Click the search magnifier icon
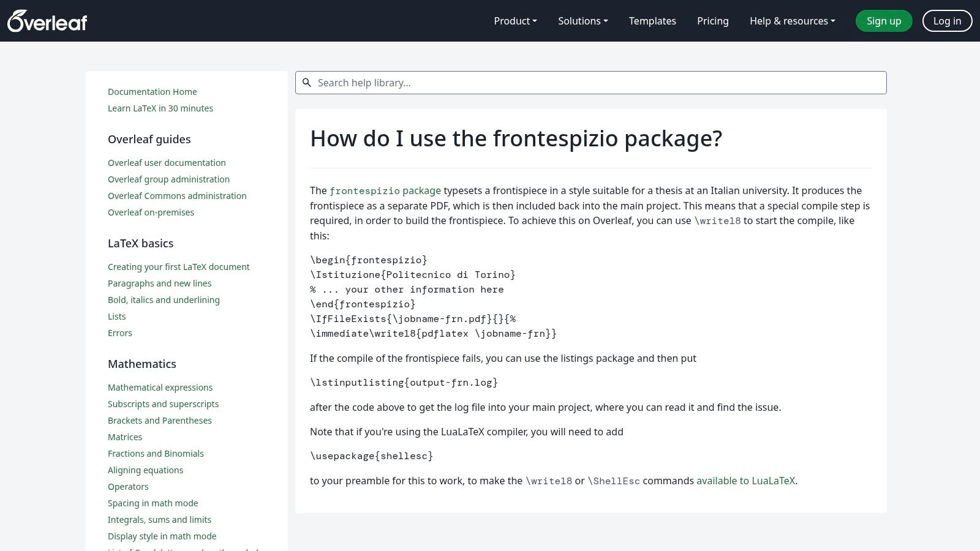Image resolution: width=980 pixels, height=551 pixels. 307,83
